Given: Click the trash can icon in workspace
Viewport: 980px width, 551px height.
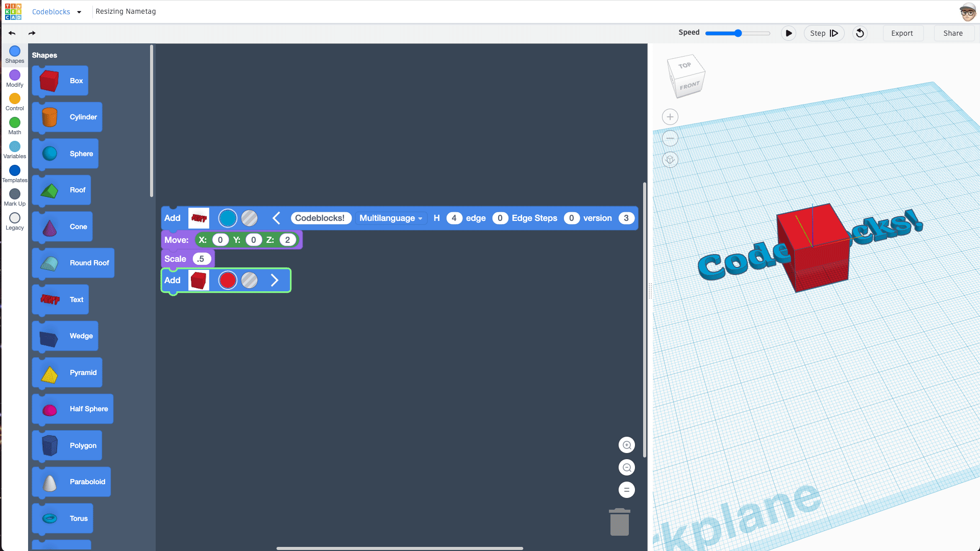Looking at the screenshot, I should coord(619,522).
